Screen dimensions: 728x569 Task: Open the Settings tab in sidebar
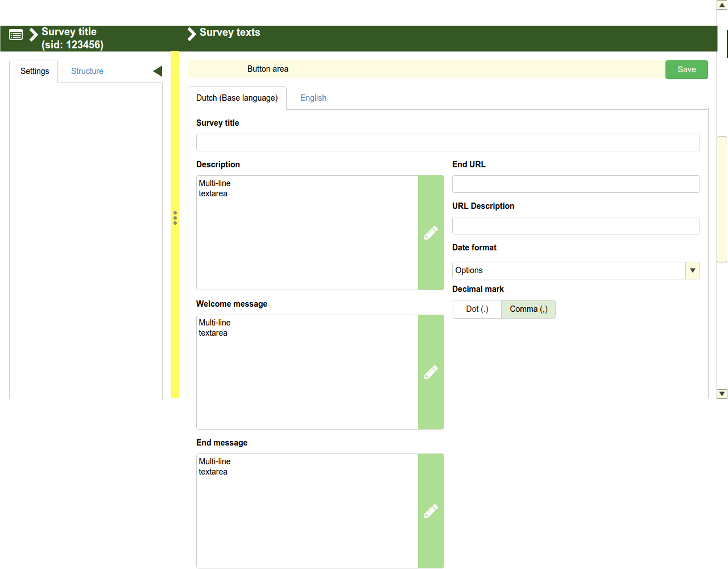(x=35, y=71)
